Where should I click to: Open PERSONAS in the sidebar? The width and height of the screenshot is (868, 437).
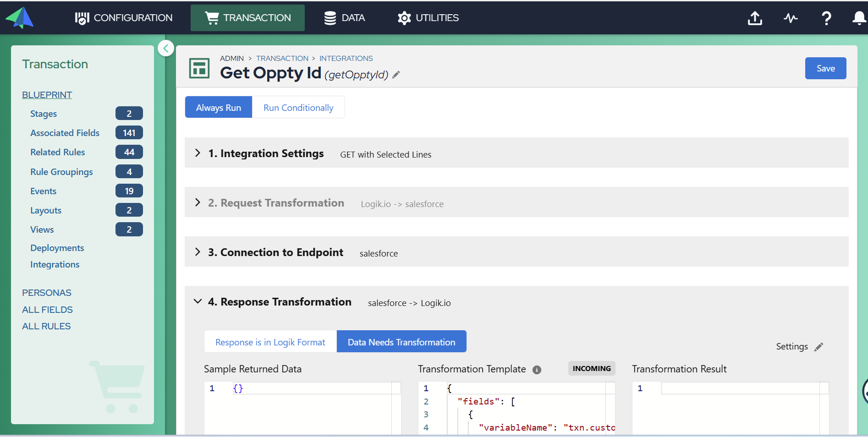tap(47, 293)
